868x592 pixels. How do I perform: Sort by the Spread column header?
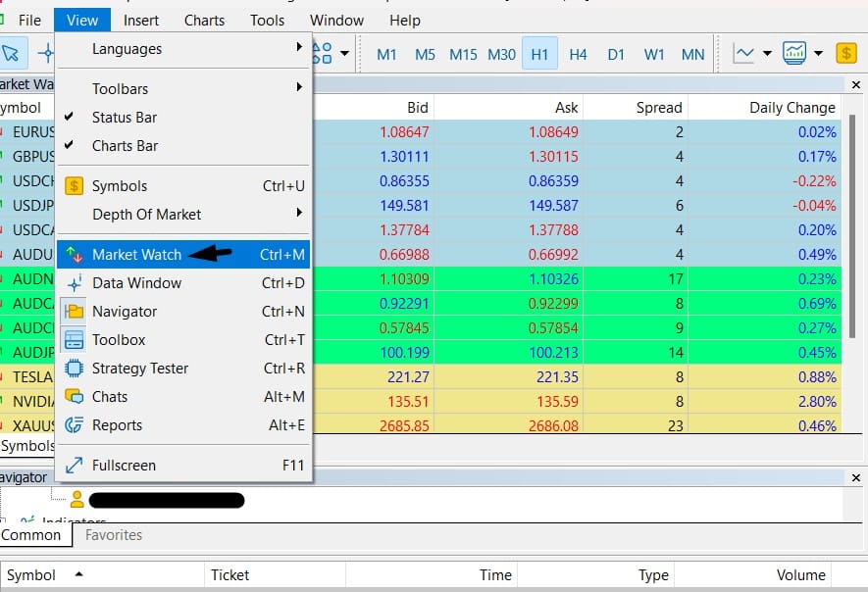coord(659,108)
